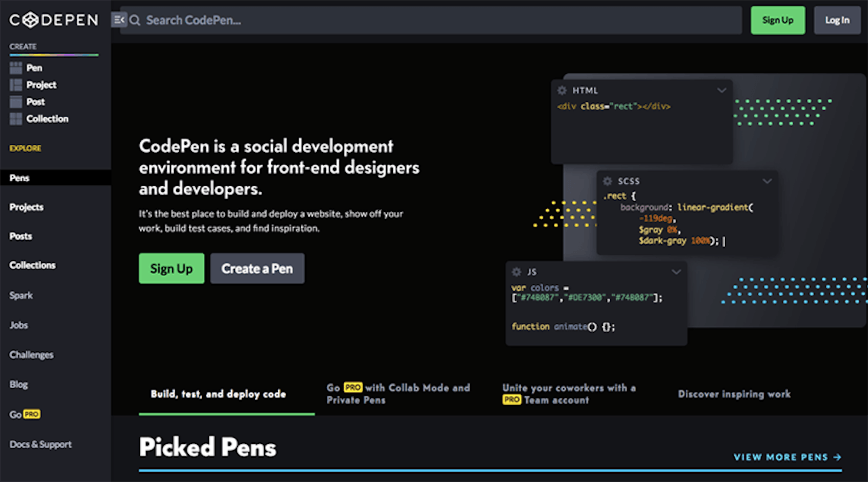Switch to Collab Mode and Private Pens tab
This screenshot has width=868, height=482.
398,394
